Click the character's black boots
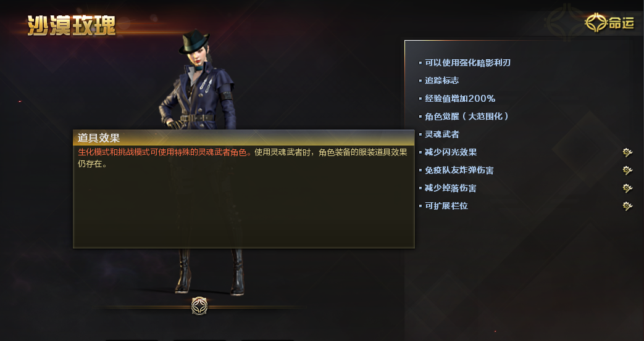This screenshot has height=341, width=644. pyautogui.click(x=210, y=271)
